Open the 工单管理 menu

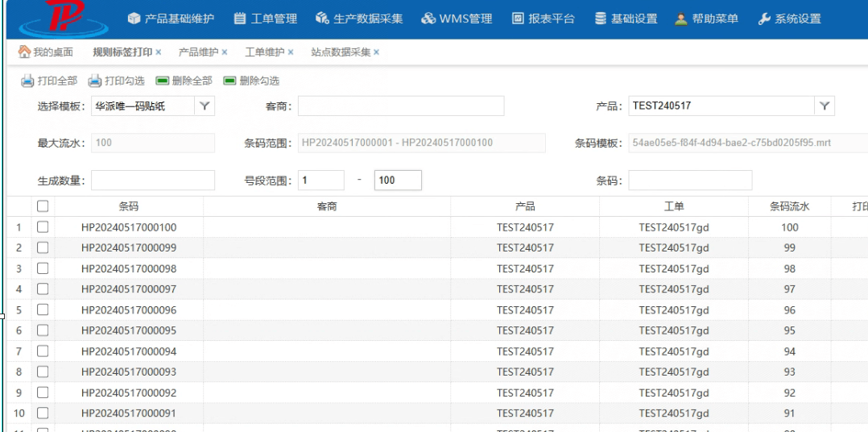[x=265, y=19]
